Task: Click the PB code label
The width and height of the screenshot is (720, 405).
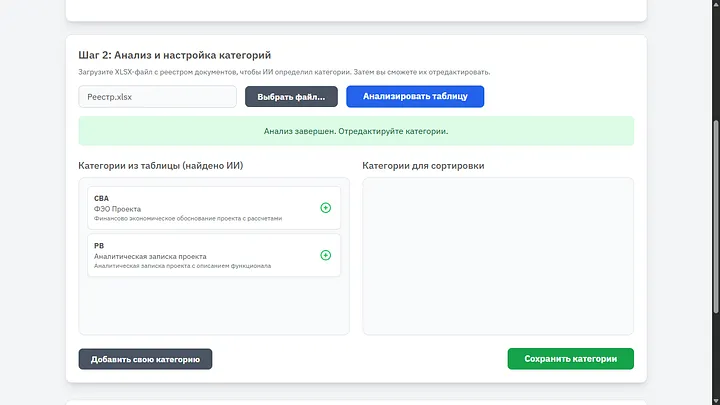Action: (99, 245)
